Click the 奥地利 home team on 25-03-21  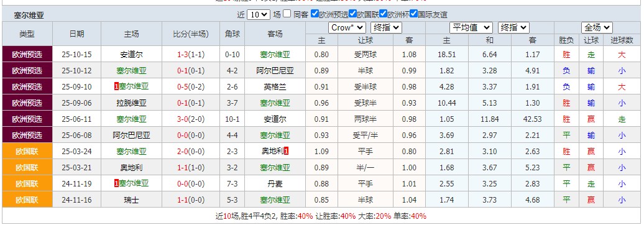click(131, 168)
